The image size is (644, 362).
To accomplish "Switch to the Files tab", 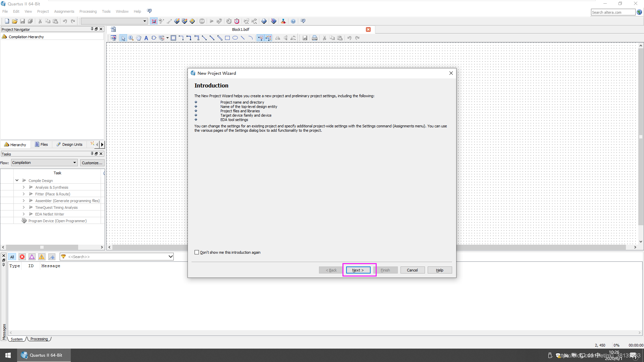I will tap(42, 145).
